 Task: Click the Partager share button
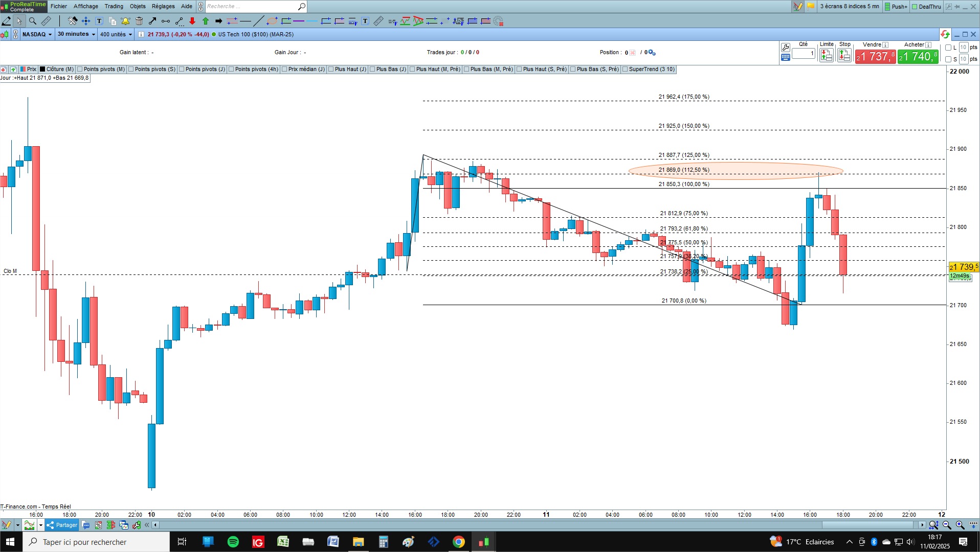click(62, 525)
